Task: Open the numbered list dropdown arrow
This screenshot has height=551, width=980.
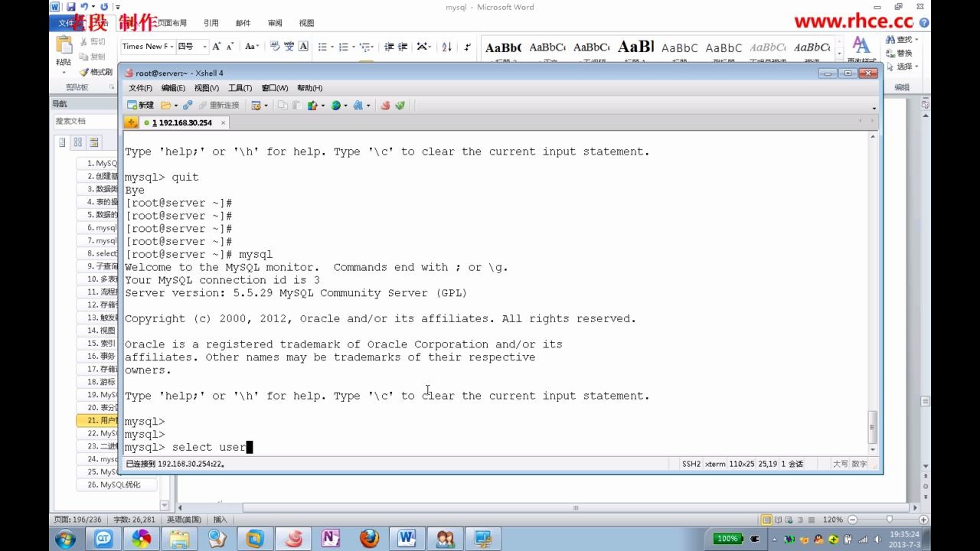Action: [353, 47]
